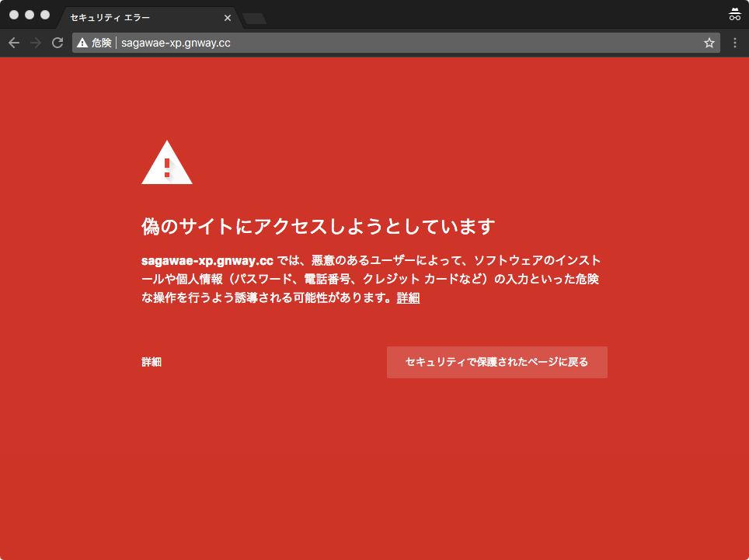Click the red close window button
This screenshot has height=560, width=749.
(x=14, y=15)
